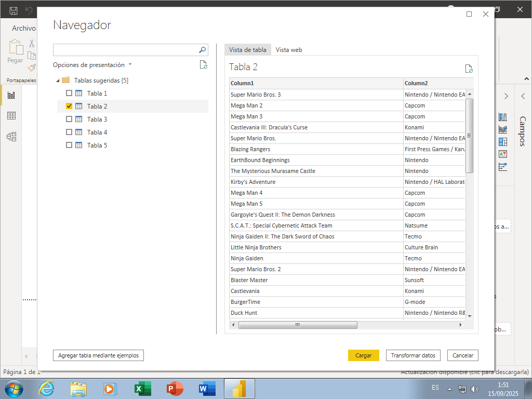Select the KPI visualization icon
The image size is (532, 399).
pyautogui.click(x=503, y=154)
